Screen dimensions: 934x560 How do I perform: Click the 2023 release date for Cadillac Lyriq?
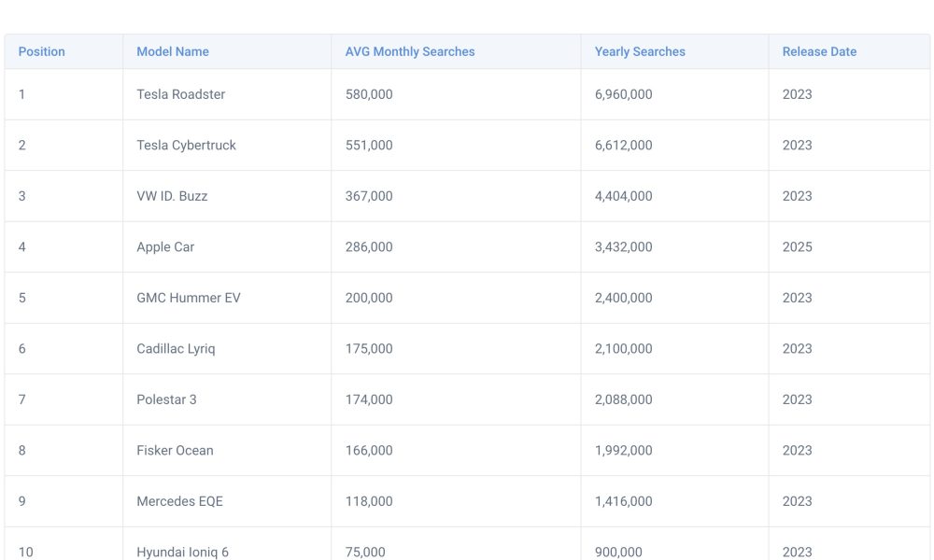[797, 349]
